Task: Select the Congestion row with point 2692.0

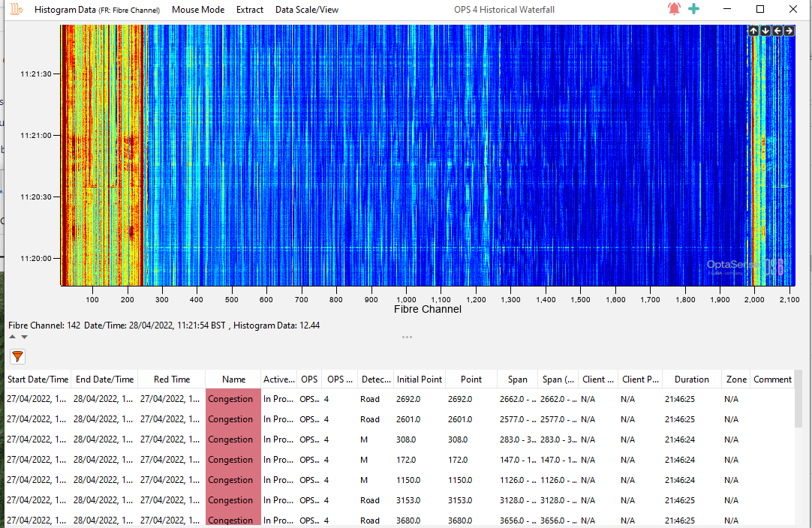Action: (x=233, y=399)
